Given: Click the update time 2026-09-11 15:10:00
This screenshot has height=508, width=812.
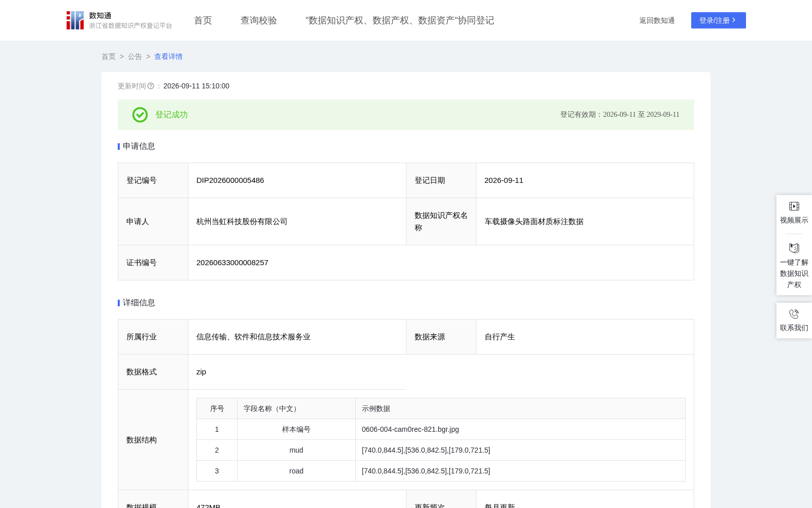Looking at the screenshot, I should pos(196,86).
